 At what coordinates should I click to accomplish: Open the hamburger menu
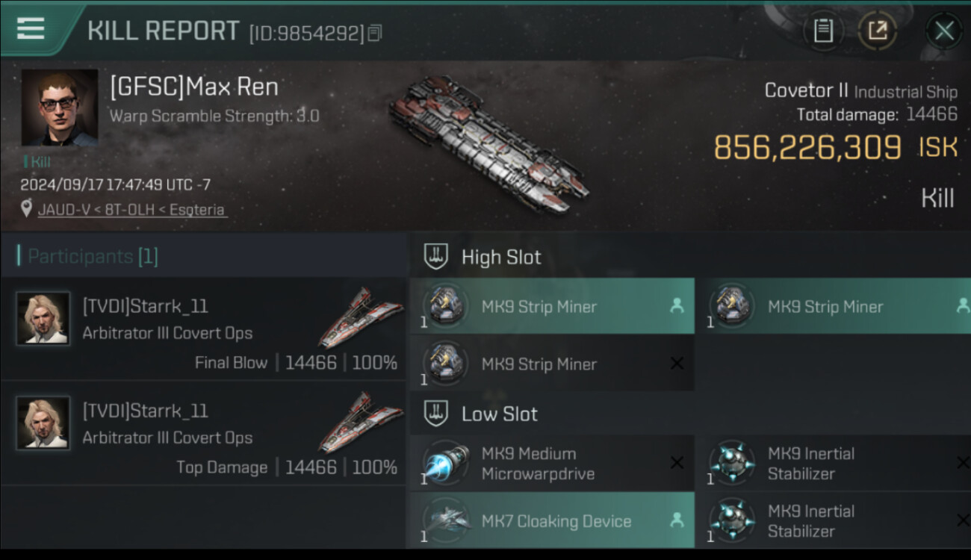coord(30,28)
